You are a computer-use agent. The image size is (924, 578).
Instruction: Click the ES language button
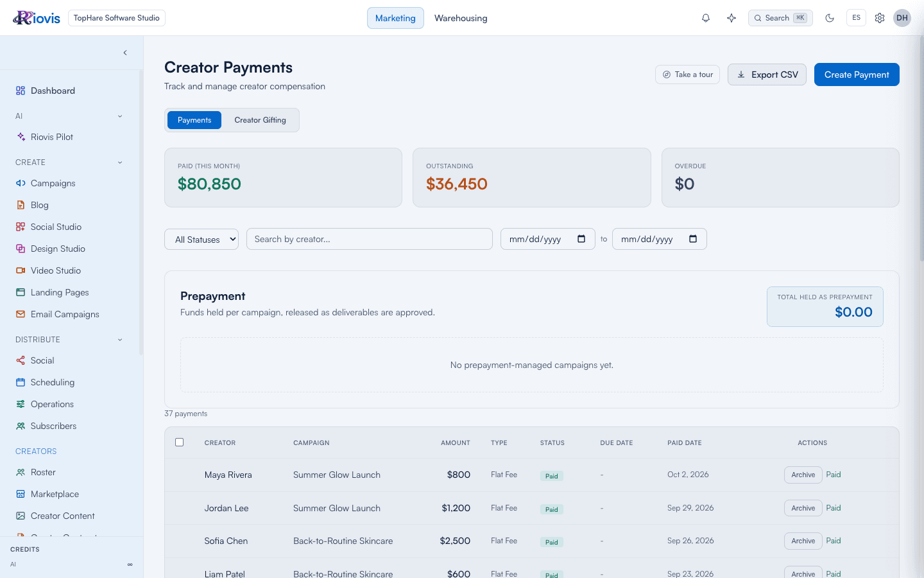(x=856, y=18)
